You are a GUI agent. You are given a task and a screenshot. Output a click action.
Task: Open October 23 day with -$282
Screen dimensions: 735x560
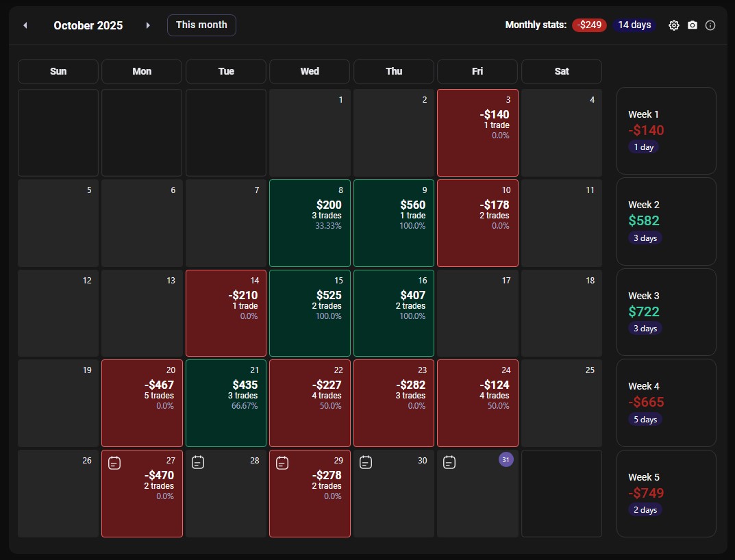[x=394, y=403]
